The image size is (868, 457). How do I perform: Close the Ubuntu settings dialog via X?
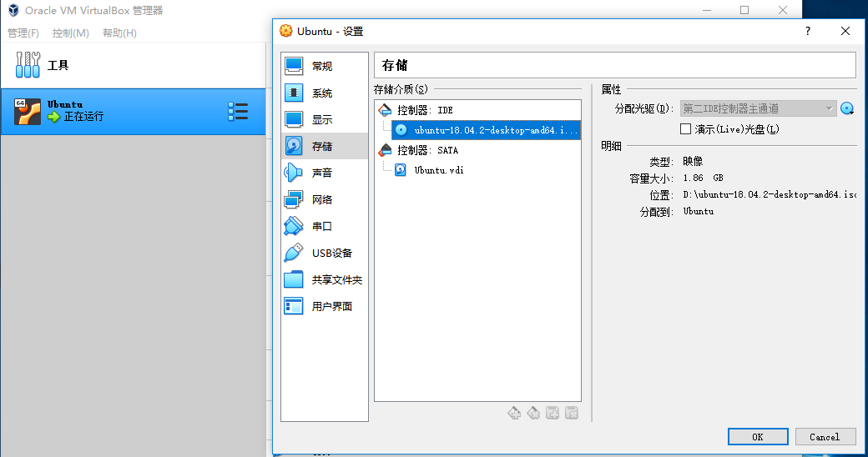[845, 31]
